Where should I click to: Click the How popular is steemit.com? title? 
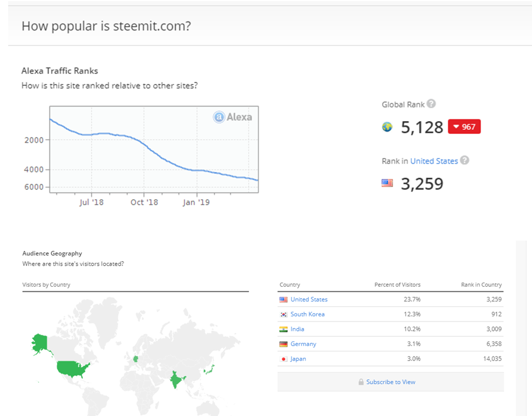pyautogui.click(x=106, y=26)
